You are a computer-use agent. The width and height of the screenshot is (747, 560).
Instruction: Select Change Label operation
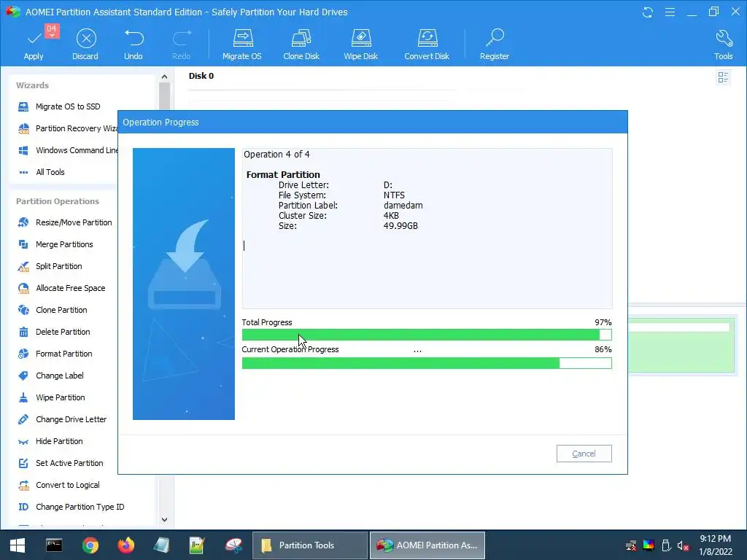(x=50, y=376)
